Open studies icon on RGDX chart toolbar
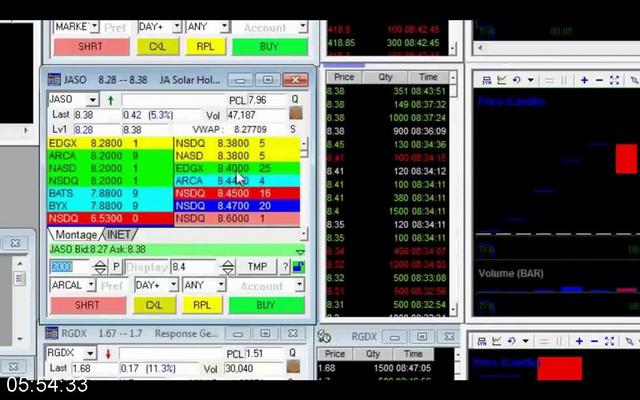 496,341
